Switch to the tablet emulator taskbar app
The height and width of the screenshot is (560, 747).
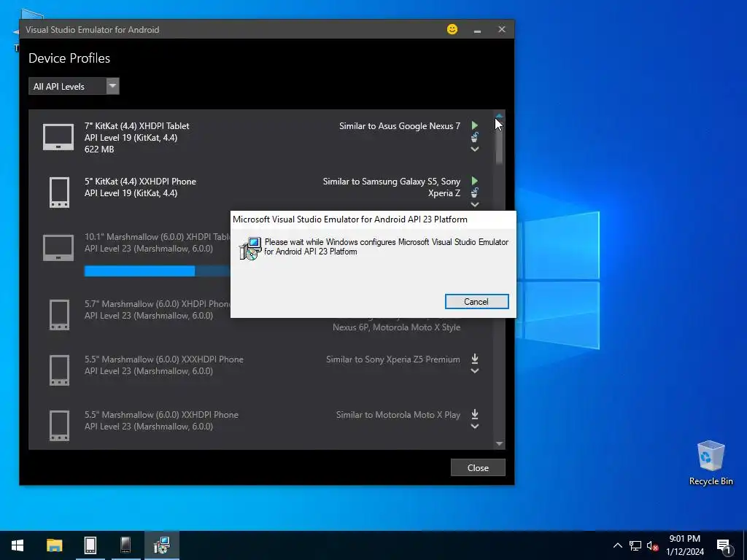pyautogui.click(x=90, y=545)
